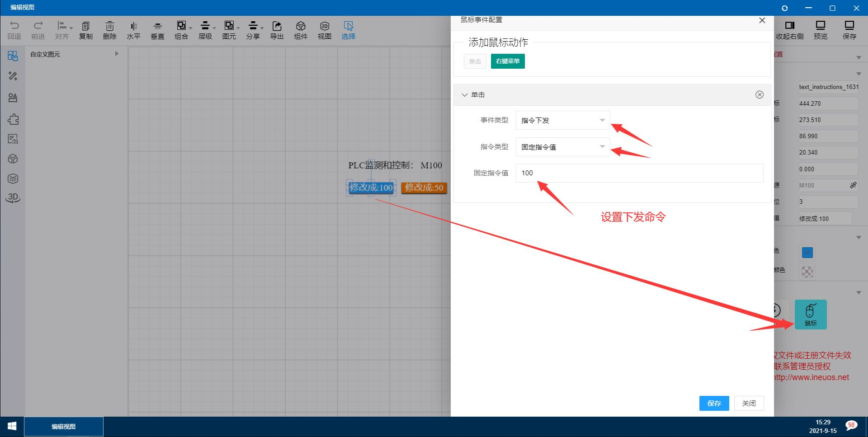Open the notification center chat icon
This screenshot has height=437, width=868.
[x=851, y=426]
